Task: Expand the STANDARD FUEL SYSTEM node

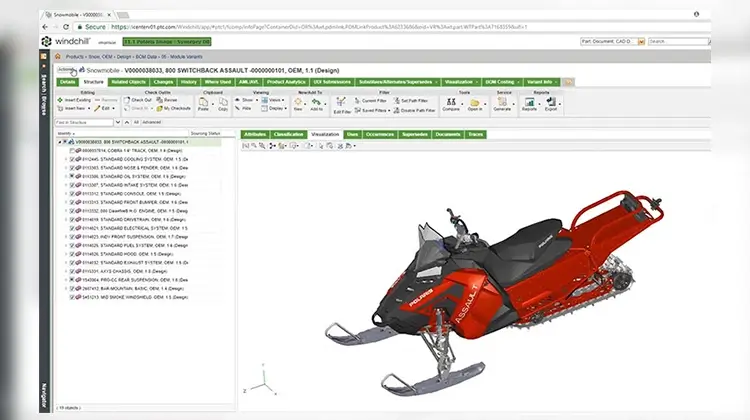Action: [x=66, y=245]
